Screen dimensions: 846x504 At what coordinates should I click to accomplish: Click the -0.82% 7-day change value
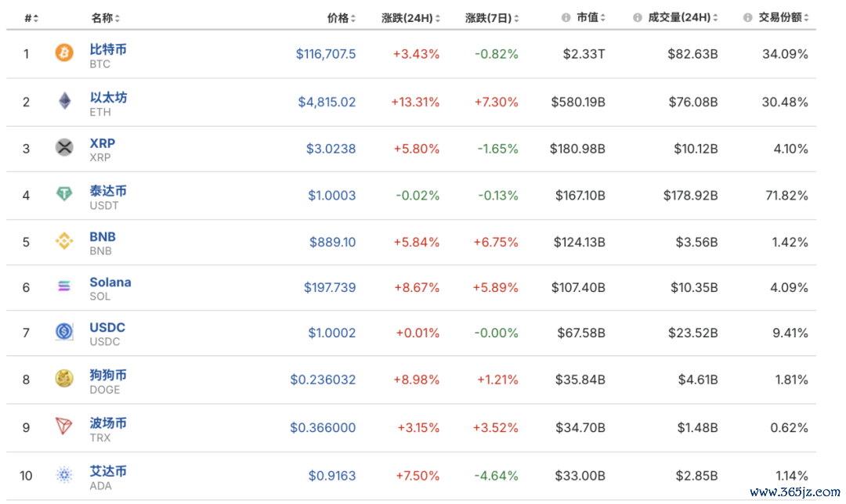497,54
